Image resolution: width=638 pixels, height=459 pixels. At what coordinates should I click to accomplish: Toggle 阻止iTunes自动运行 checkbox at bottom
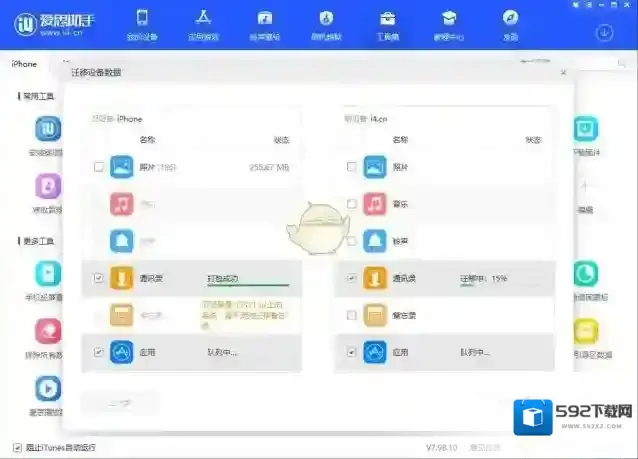tap(17, 447)
